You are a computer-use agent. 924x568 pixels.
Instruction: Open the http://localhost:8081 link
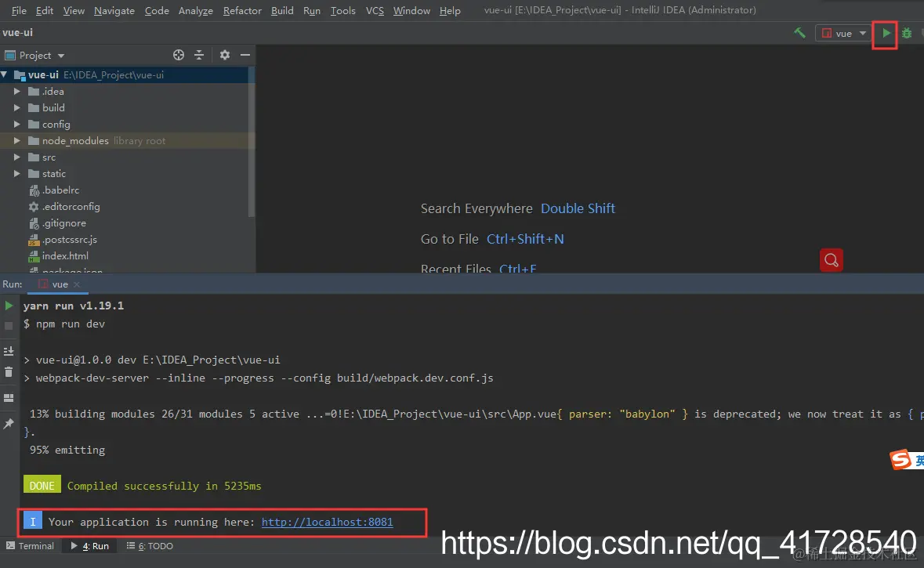point(327,522)
